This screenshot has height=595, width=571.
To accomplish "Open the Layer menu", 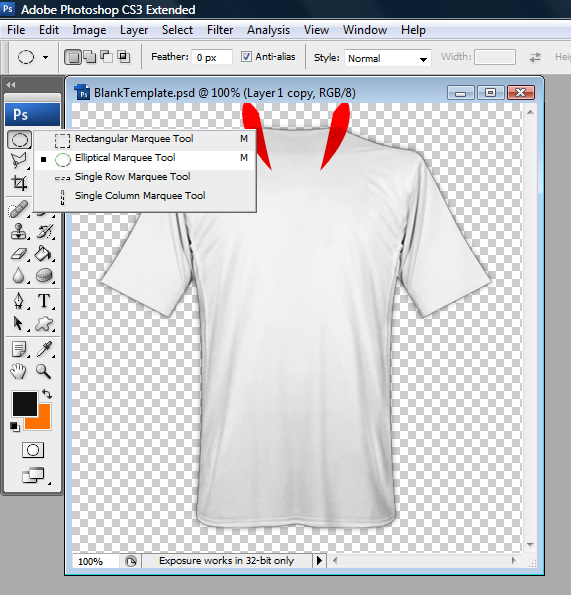I will 134,30.
